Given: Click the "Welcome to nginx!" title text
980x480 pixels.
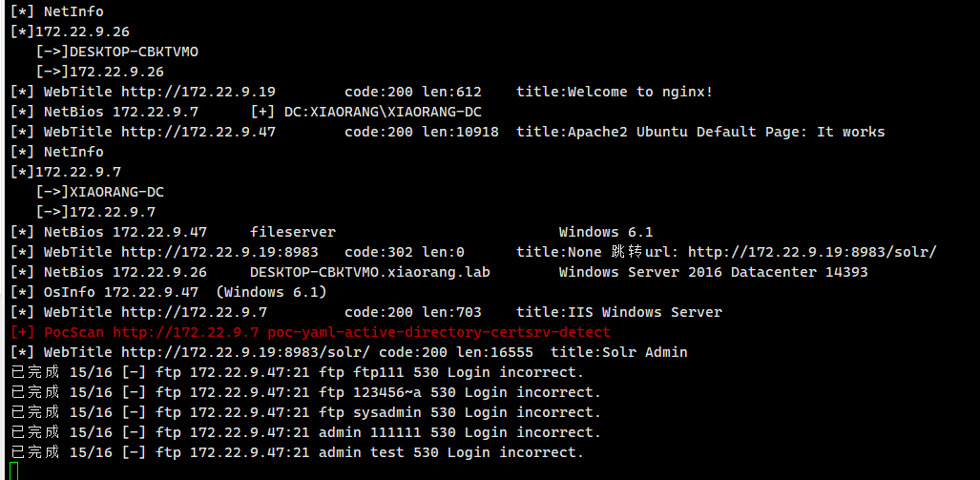Looking at the screenshot, I should click(640, 92).
